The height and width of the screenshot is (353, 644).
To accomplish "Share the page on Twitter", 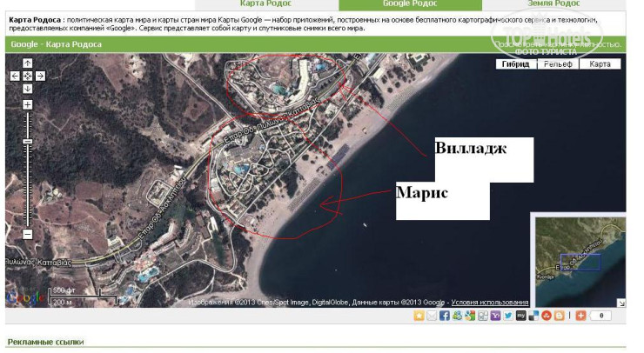I will (508, 316).
